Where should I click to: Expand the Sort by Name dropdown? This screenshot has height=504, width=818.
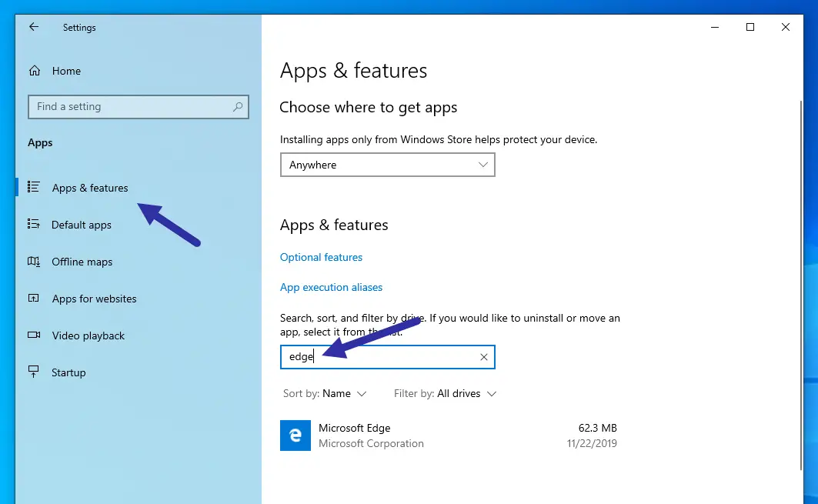324,393
